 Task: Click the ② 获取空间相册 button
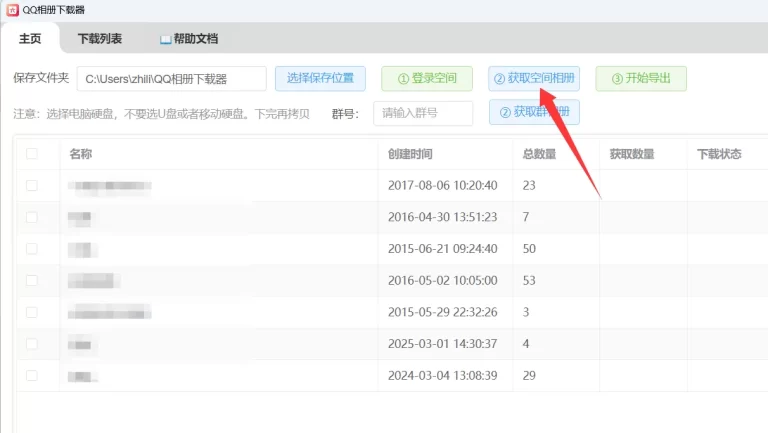click(534, 78)
